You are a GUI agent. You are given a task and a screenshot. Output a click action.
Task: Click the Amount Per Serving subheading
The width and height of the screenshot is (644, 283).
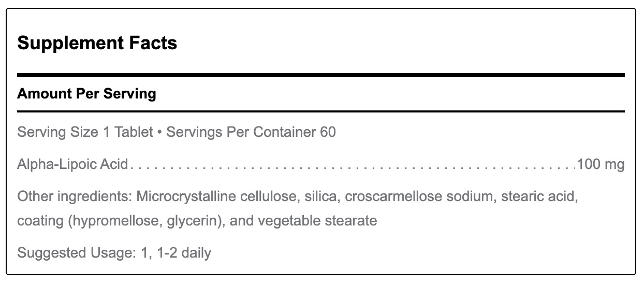point(86,94)
